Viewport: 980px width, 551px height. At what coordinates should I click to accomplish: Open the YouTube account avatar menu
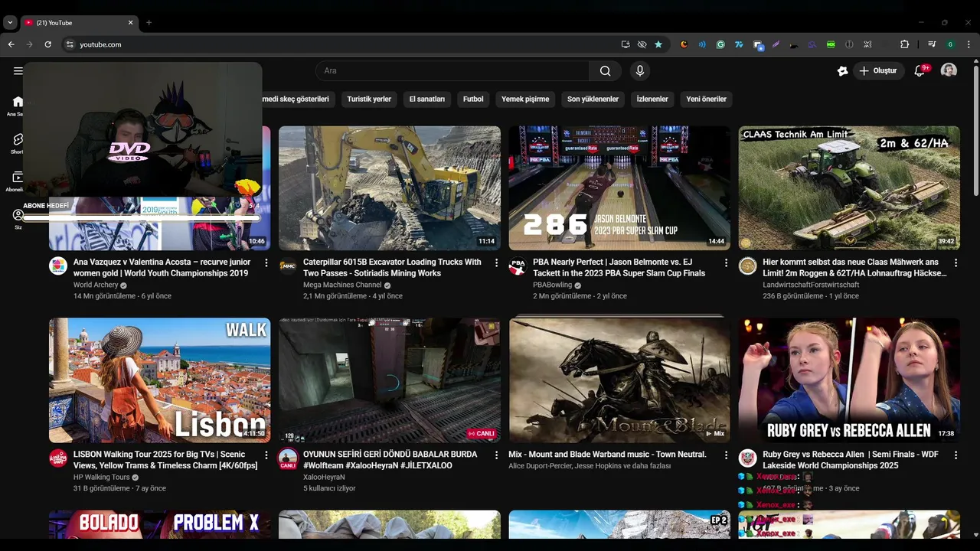click(949, 70)
